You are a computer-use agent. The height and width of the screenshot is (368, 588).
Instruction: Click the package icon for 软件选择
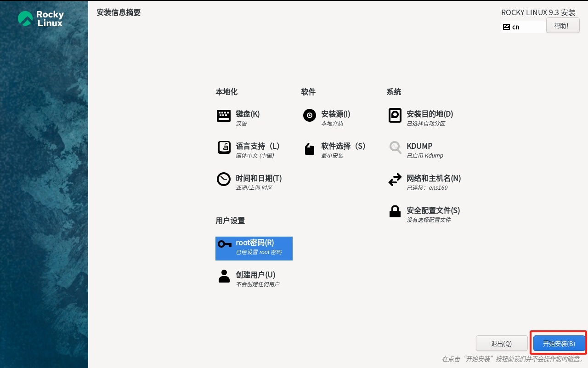pyautogui.click(x=310, y=149)
